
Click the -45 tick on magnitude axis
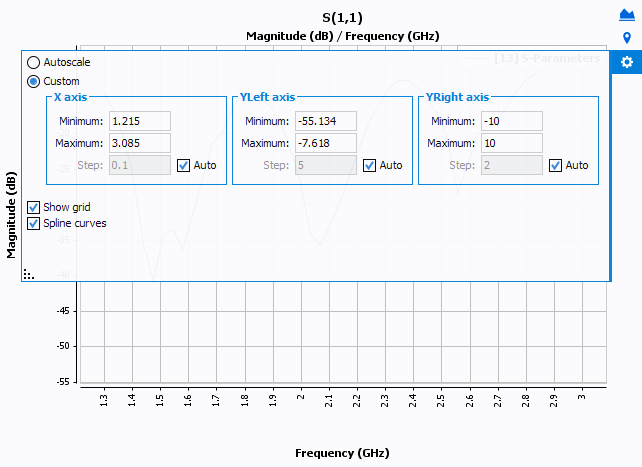[x=63, y=311]
